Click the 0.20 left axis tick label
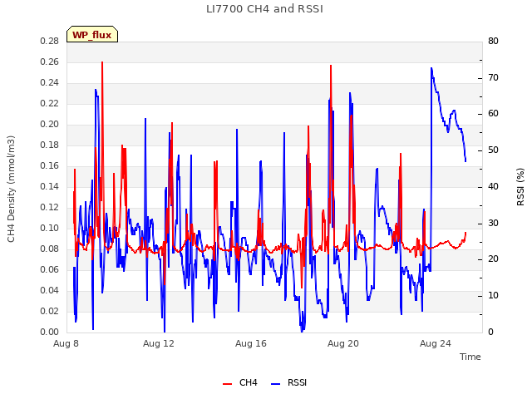Image resolution: width=532 pixels, height=399 pixels. coord(49,124)
